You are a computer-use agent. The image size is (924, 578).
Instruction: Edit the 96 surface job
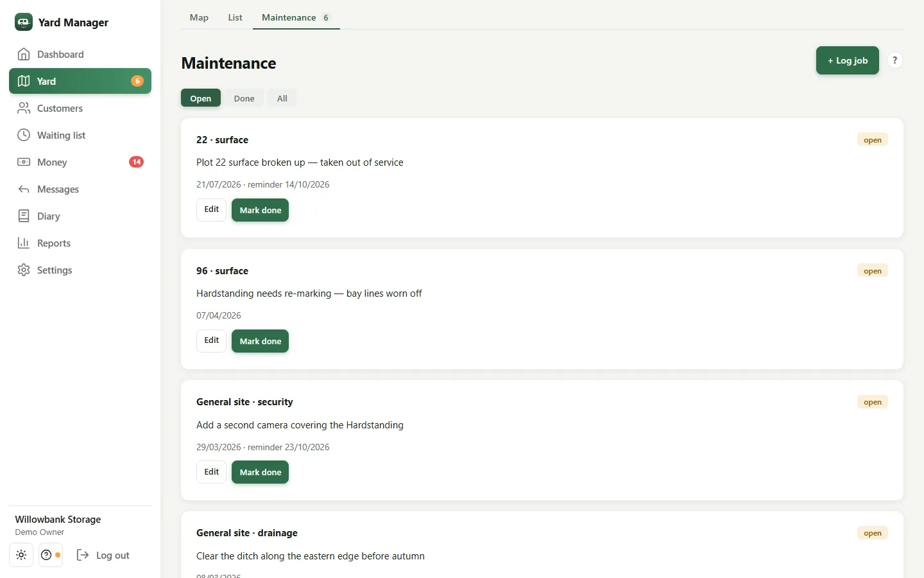tap(212, 340)
